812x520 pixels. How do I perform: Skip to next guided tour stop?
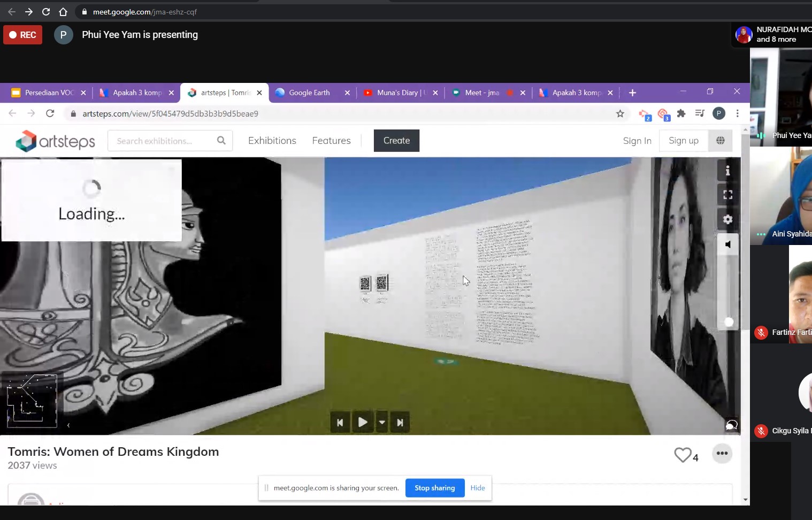(x=400, y=423)
